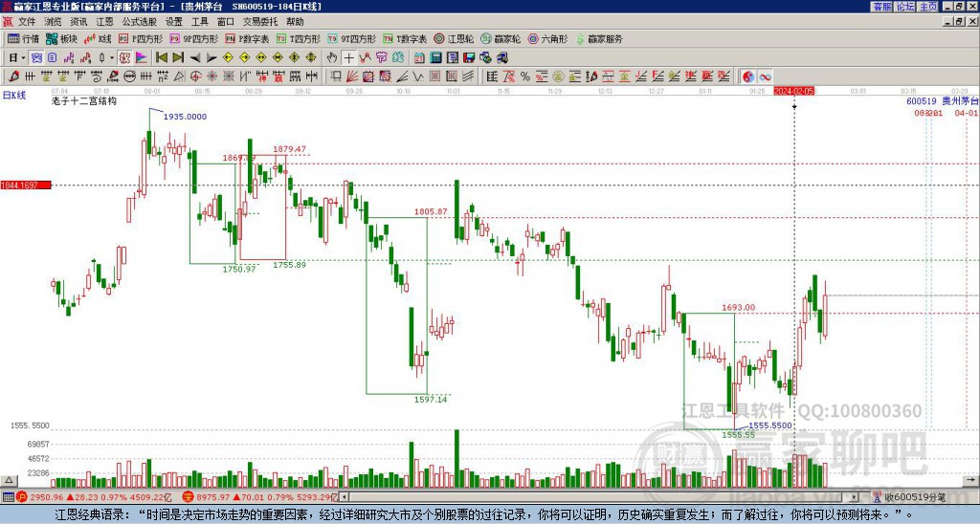
Task: Click the 日K线 chart type label
Action: pyautogui.click(x=13, y=96)
